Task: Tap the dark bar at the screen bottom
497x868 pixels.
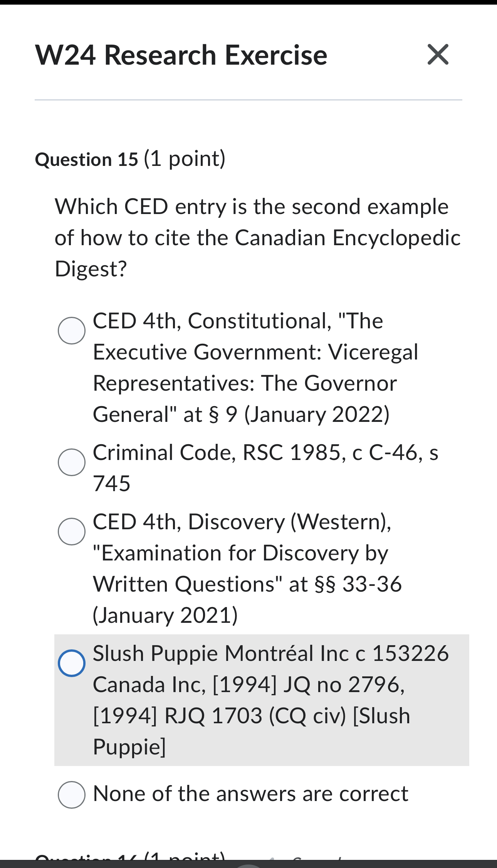Action: click(248, 865)
